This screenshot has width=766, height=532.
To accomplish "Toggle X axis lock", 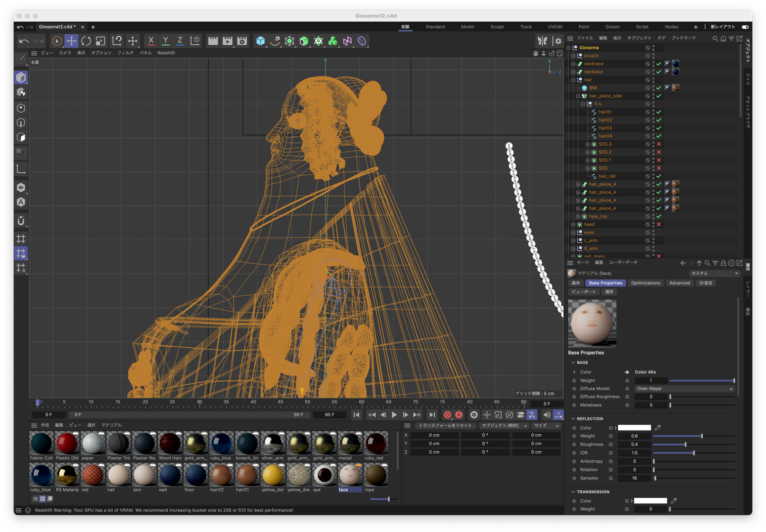I will tap(151, 41).
